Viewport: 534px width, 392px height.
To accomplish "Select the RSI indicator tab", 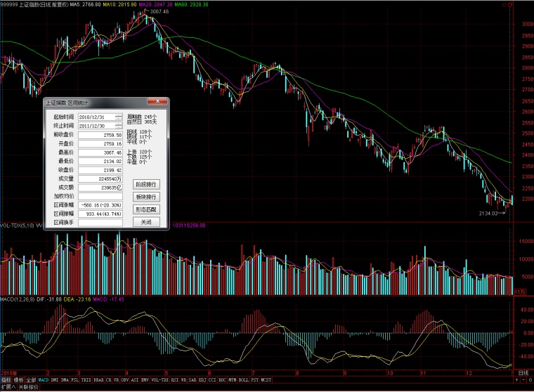I will point(175,380).
